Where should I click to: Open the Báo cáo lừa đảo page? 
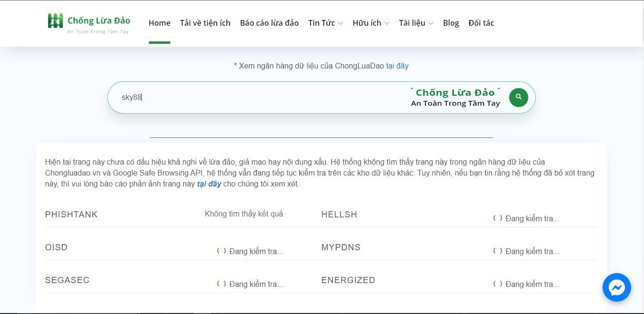(x=269, y=23)
